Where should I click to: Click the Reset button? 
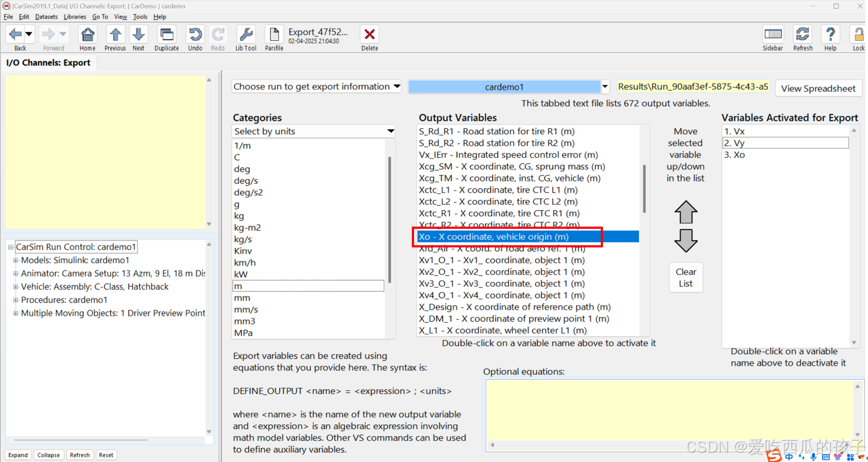(106, 455)
